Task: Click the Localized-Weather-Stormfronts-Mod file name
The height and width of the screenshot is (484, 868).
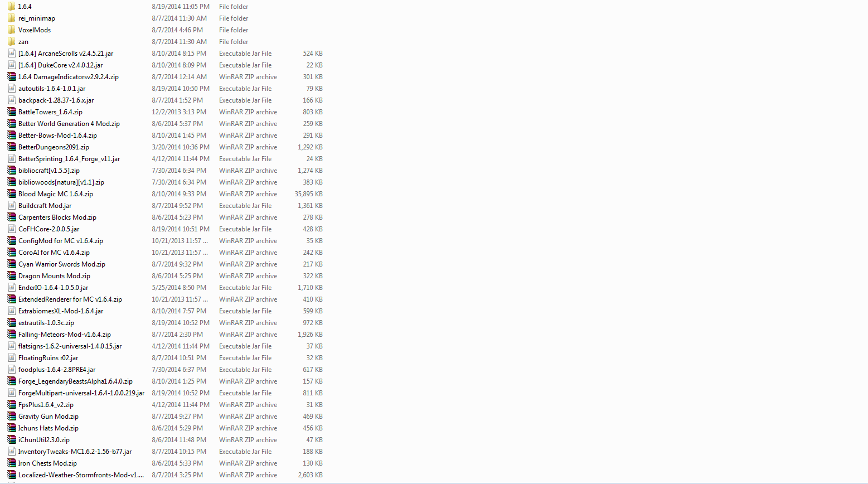Action: coord(81,475)
